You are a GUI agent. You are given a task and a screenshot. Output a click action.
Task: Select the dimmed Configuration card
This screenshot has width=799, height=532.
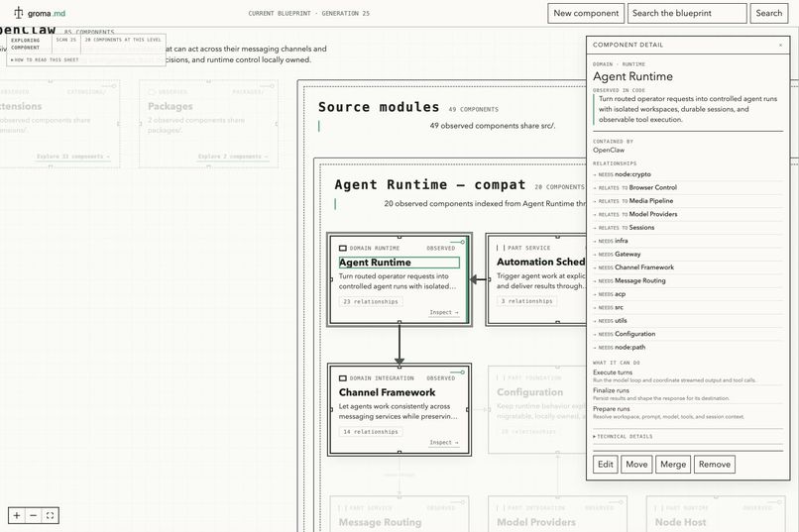click(537, 410)
